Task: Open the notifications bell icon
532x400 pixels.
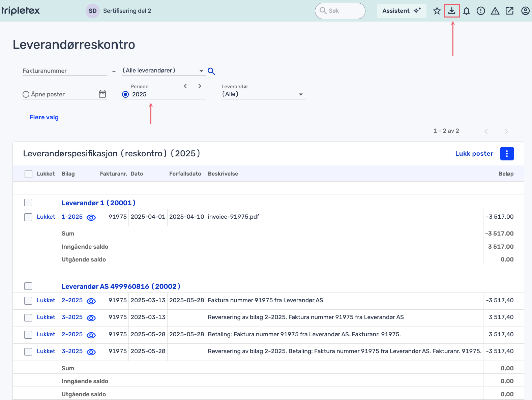Action: (x=466, y=11)
